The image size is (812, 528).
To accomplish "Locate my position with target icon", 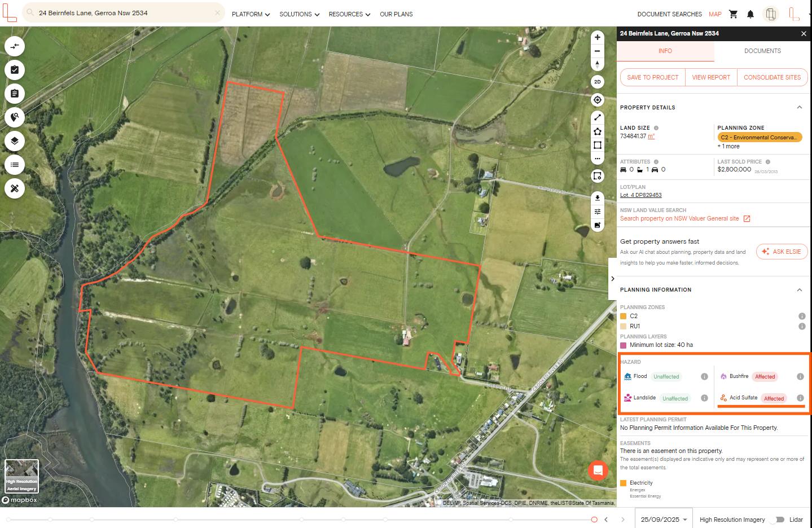I will tap(597, 100).
